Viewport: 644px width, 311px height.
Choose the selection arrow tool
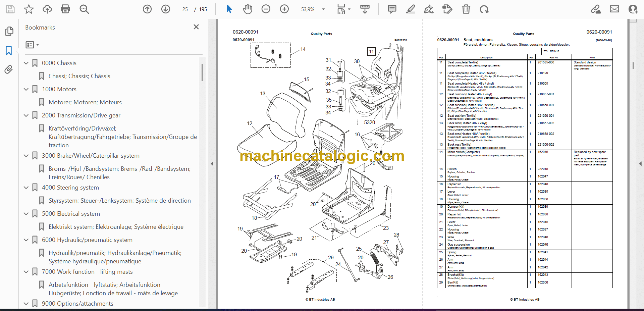tap(229, 9)
